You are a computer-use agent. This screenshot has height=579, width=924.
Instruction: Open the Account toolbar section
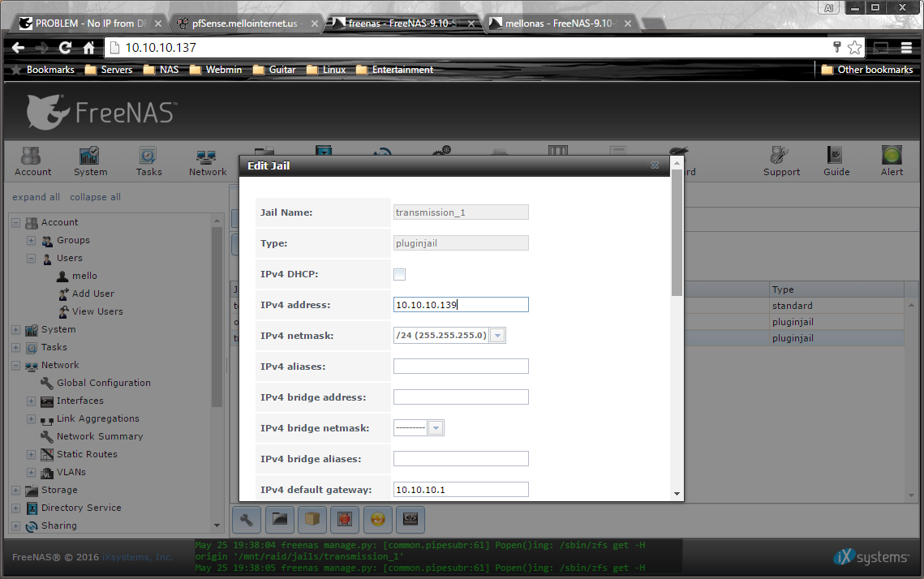(33, 161)
